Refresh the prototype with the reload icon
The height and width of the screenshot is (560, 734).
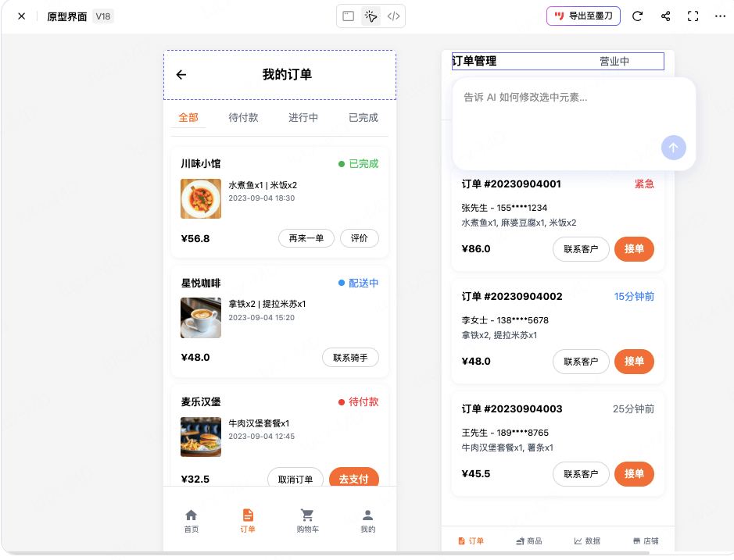click(638, 16)
